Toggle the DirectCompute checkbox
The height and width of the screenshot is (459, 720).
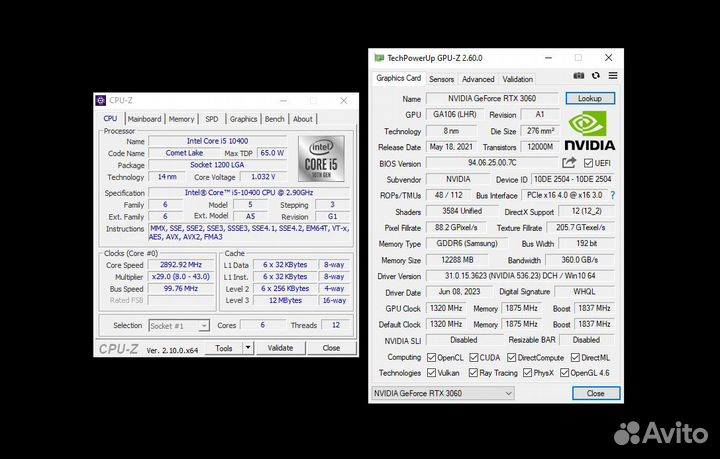tap(512, 357)
